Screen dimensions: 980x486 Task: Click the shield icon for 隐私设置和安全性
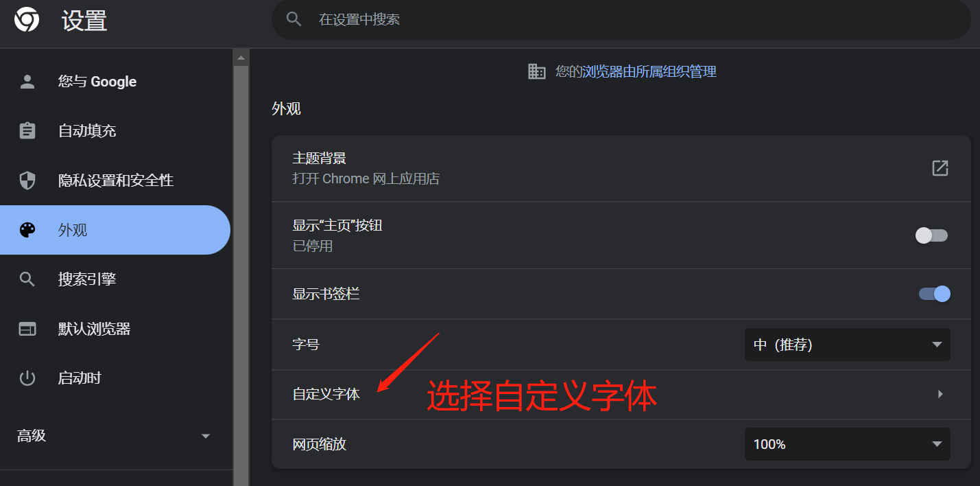27,181
